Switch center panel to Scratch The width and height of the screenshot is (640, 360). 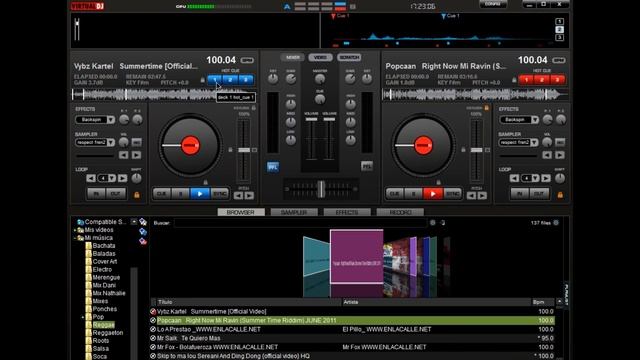349,58
